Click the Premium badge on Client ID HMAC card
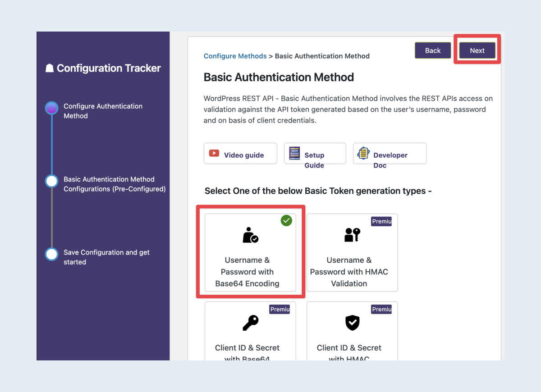This screenshot has height=392, width=541. coord(381,309)
